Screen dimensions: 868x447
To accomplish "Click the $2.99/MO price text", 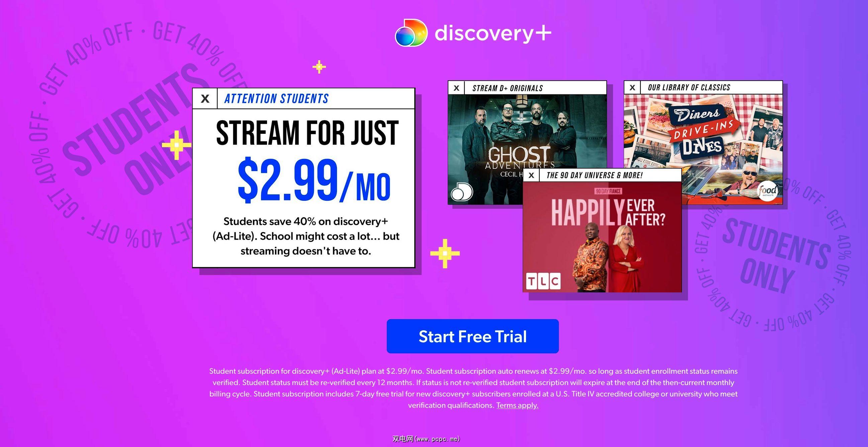I will pyautogui.click(x=314, y=180).
